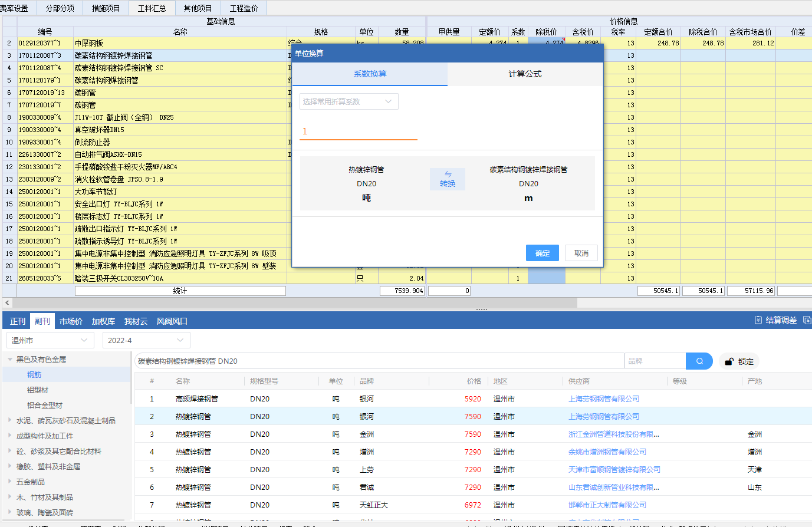Select the 铝型材 tree item
This screenshot has width=812, height=527.
tap(38, 390)
